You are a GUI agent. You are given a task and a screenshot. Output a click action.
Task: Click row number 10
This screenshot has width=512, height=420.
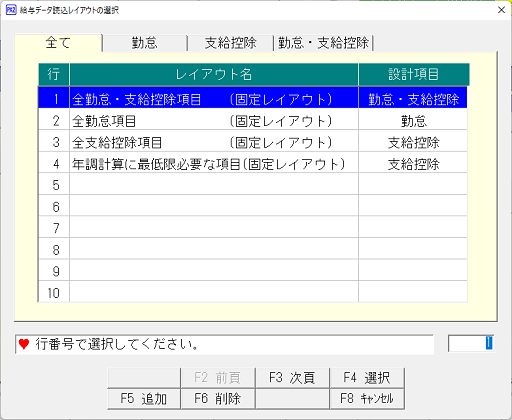(54, 293)
